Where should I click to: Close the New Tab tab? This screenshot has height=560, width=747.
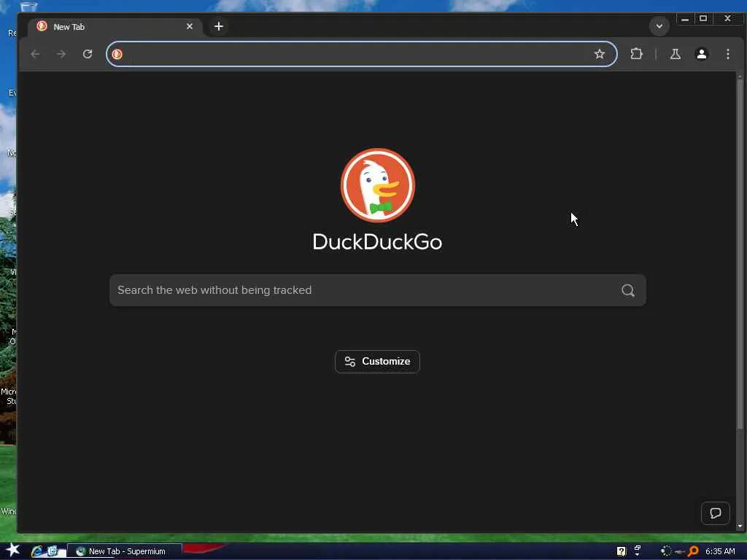tap(190, 26)
